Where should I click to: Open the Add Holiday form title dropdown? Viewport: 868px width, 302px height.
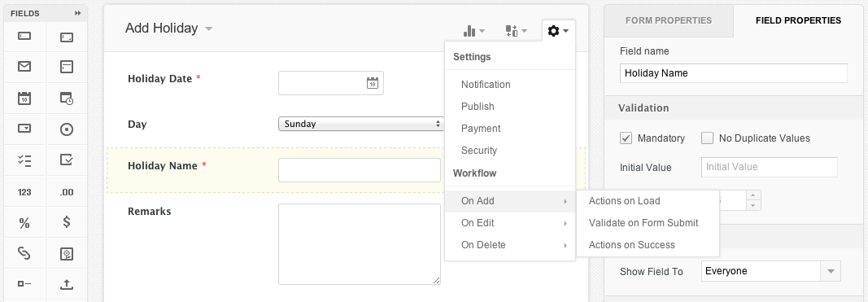coord(209,28)
